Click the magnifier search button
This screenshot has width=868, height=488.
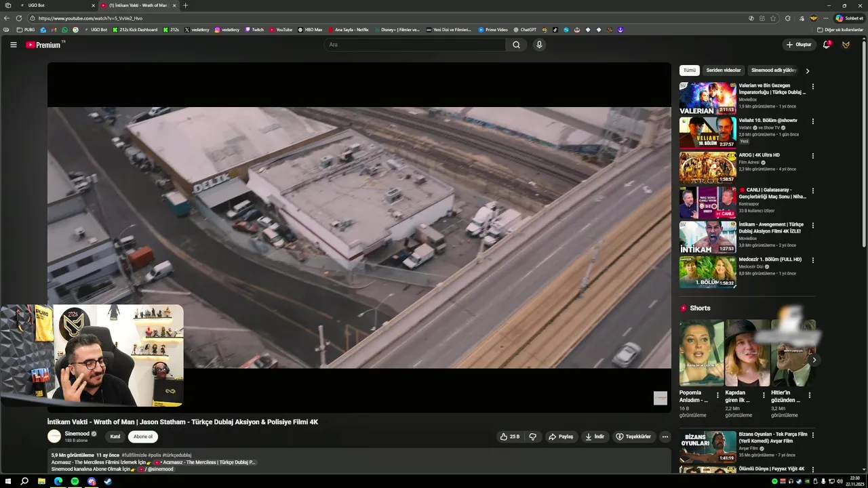pos(516,45)
